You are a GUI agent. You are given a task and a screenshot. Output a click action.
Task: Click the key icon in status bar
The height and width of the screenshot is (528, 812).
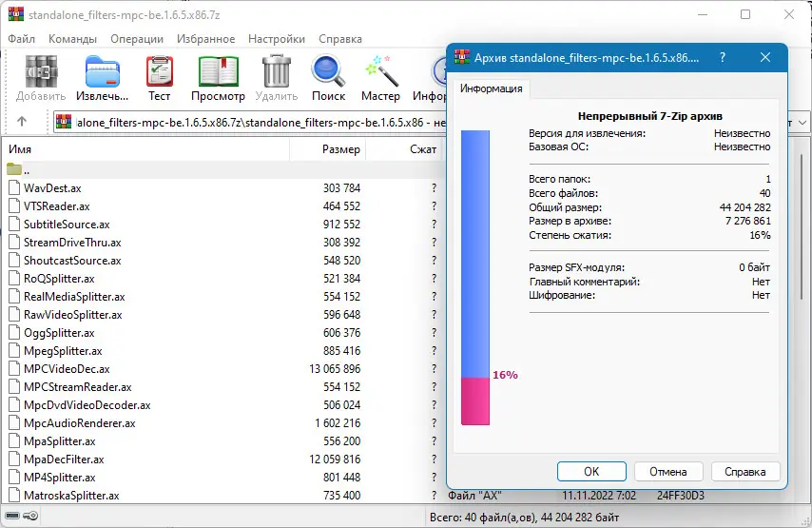[30, 516]
